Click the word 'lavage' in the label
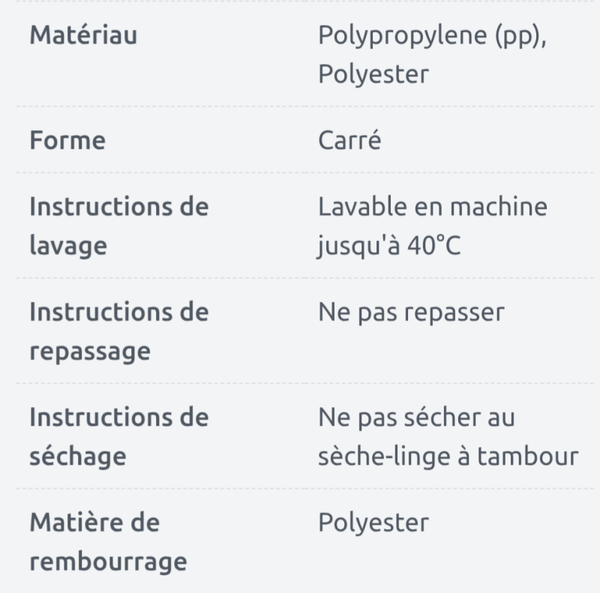This screenshot has width=600, height=593. pos(68,246)
